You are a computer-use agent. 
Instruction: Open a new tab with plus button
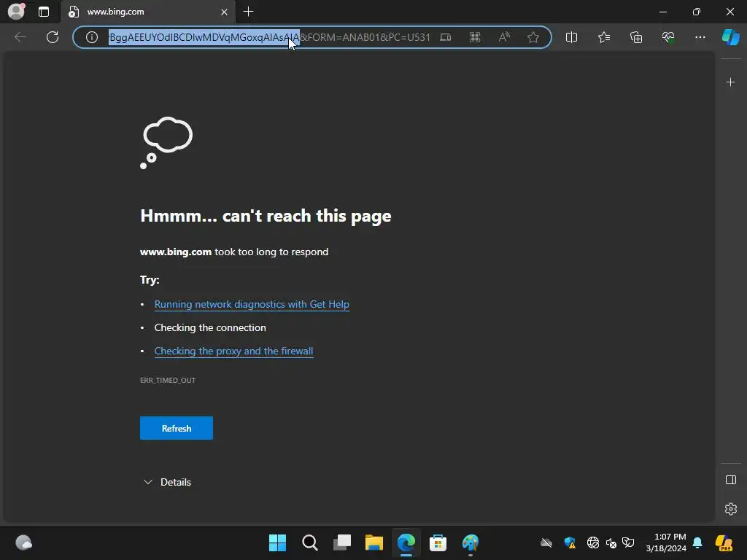click(x=248, y=12)
